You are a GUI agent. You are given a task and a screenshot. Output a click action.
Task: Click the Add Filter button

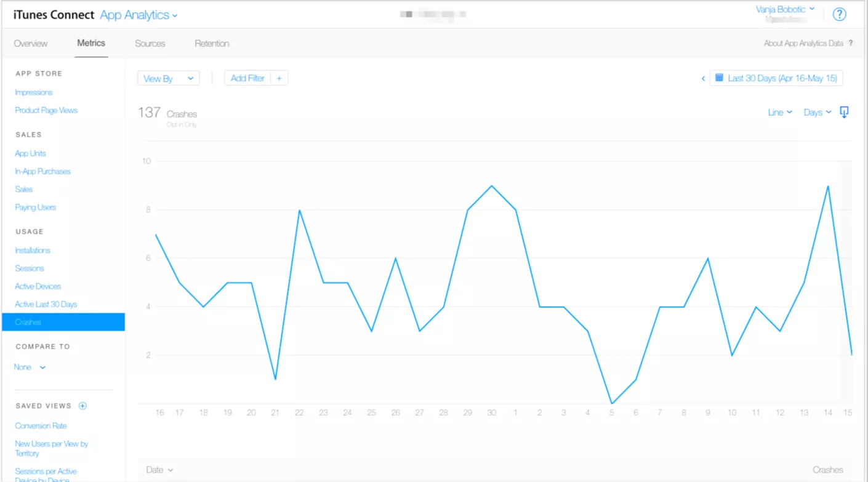coord(247,78)
